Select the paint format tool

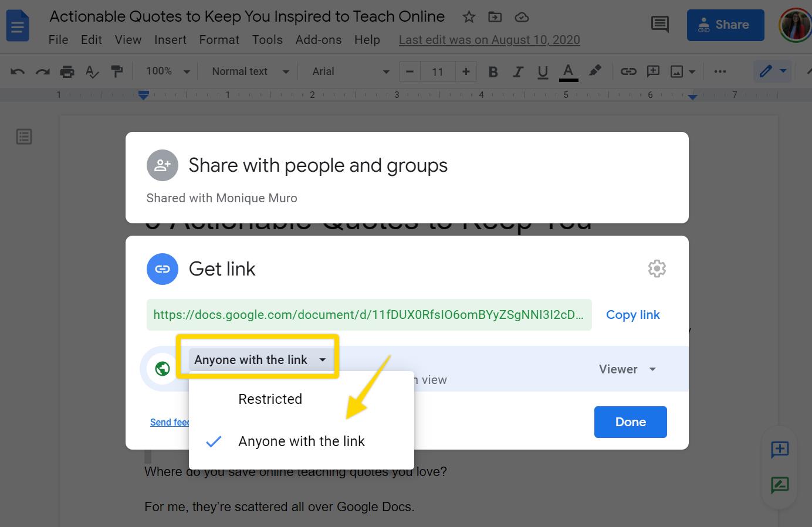pos(117,72)
